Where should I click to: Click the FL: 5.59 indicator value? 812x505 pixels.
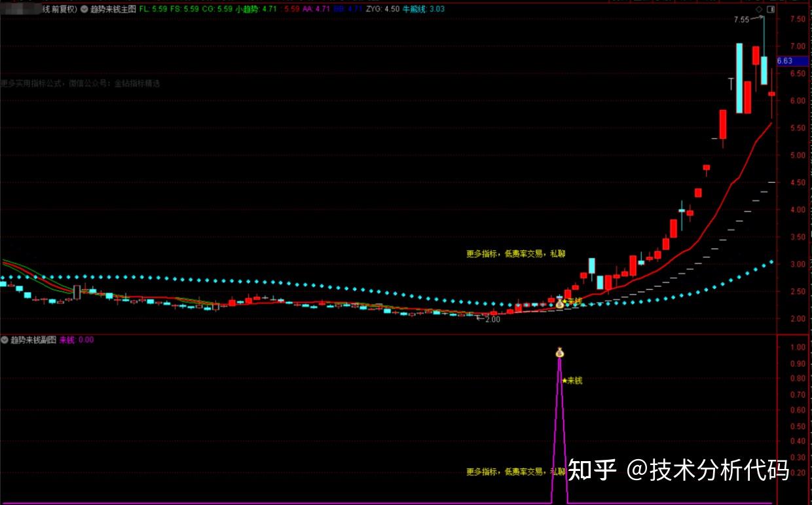tap(153, 9)
